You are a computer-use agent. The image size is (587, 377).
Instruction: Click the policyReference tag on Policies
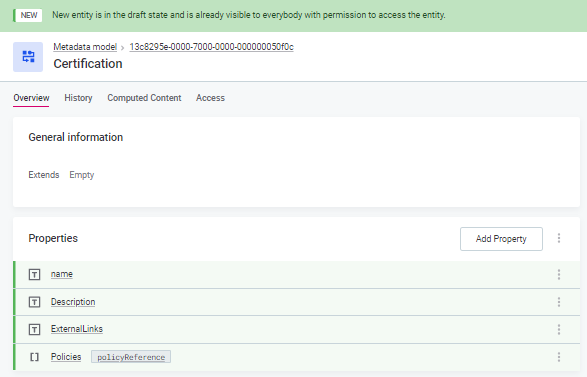coord(131,357)
